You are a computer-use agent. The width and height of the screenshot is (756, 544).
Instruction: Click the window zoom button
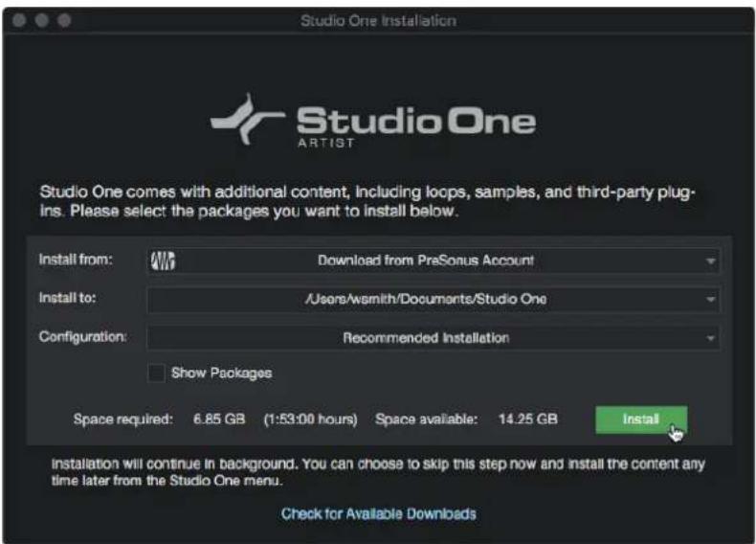click(x=64, y=20)
